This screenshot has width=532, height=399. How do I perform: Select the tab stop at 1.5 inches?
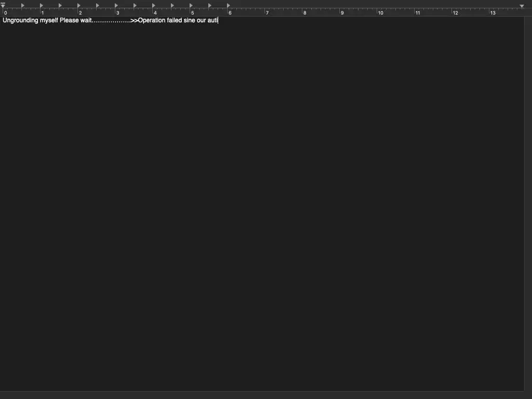60,5
